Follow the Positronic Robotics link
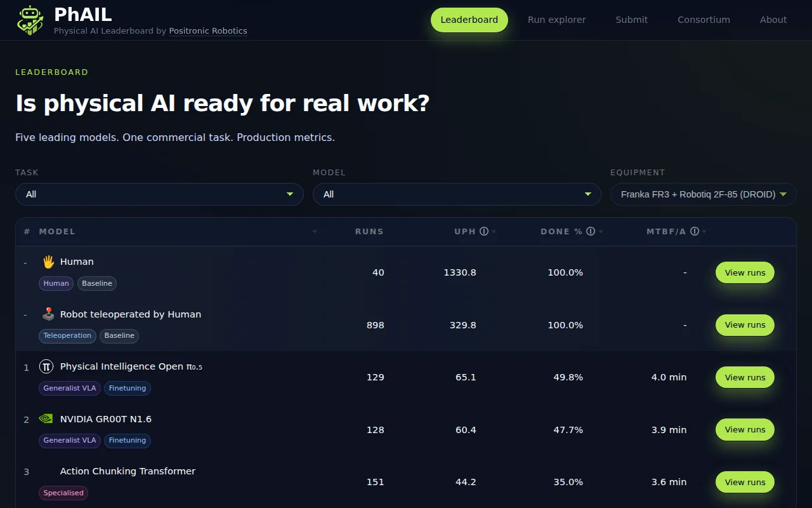Image resolution: width=812 pixels, height=508 pixels. click(208, 31)
